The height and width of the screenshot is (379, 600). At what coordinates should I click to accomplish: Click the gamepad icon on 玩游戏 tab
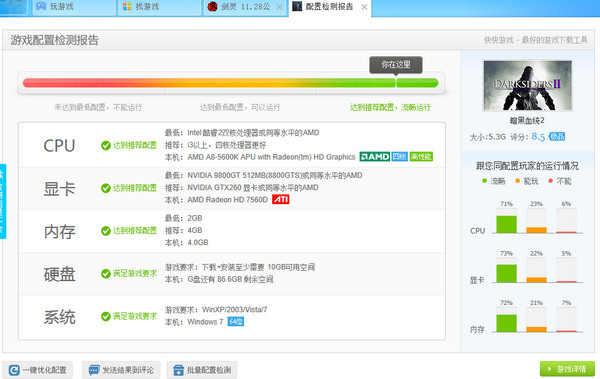(x=41, y=6)
